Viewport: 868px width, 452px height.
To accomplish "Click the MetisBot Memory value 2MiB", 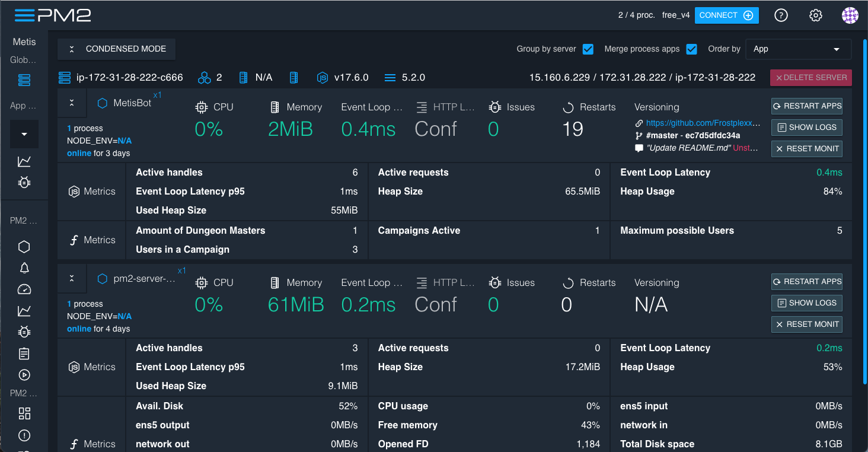I will [291, 129].
